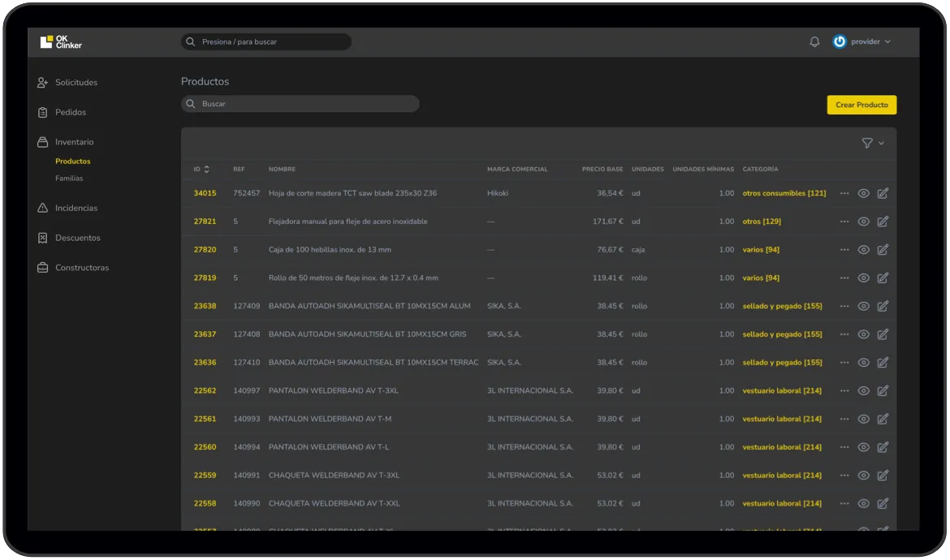Open the notifications bell
The height and width of the screenshot is (560, 950).
coord(814,41)
